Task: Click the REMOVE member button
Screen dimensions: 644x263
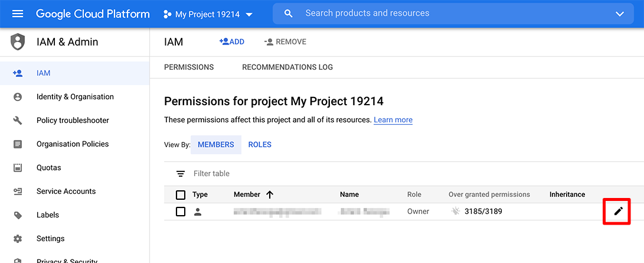Action: 286,42
